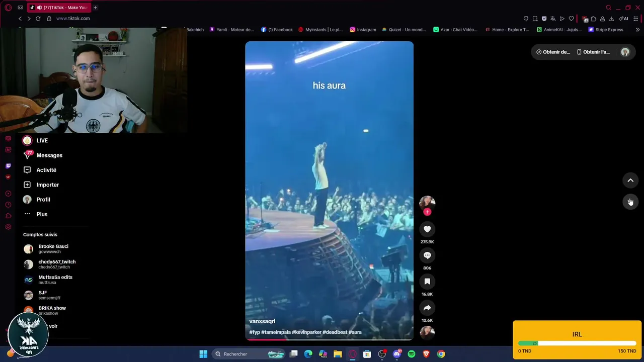Go back in browser history
The height and width of the screenshot is (362, 644).
click(20, 19)
